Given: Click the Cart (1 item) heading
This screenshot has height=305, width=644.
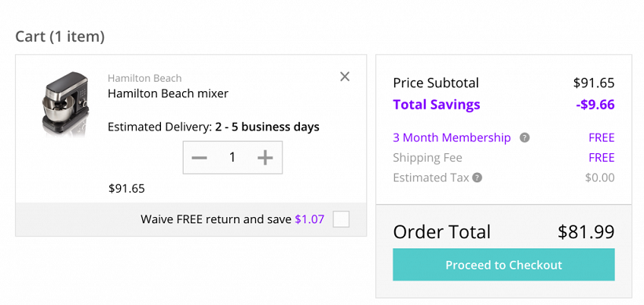Looking at the screenshot, I should click(60, 37).
